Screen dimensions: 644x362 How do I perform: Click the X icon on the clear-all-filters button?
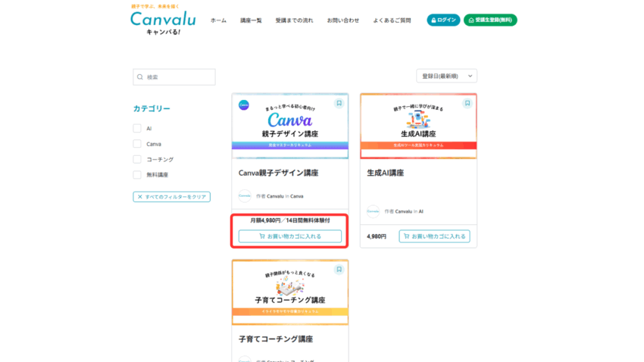(x=140, y=197)
